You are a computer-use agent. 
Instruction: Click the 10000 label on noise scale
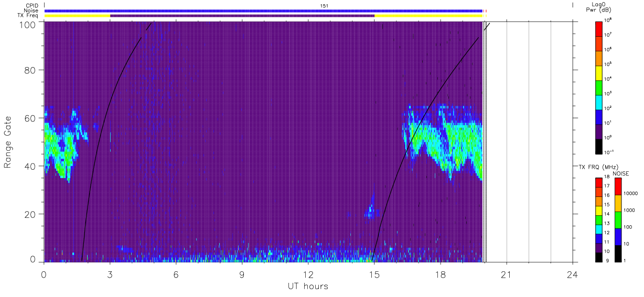(630, 194)
